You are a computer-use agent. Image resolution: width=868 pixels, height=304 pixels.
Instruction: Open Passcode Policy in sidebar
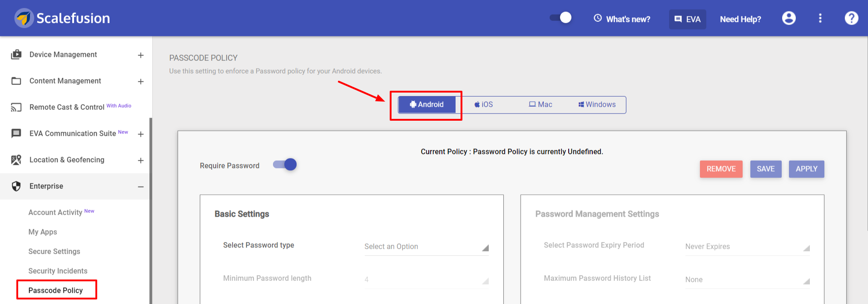pos(55,290)
